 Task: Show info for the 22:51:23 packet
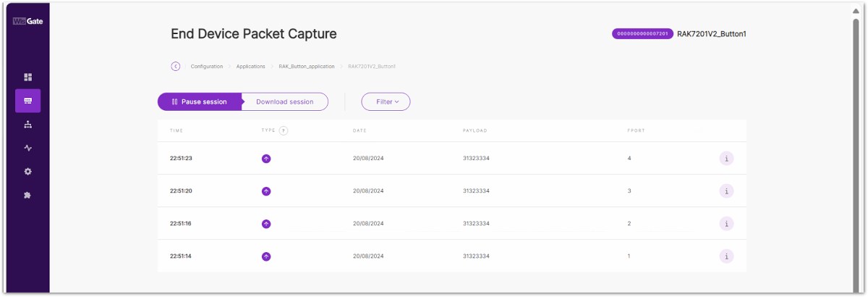click(726, 159)
